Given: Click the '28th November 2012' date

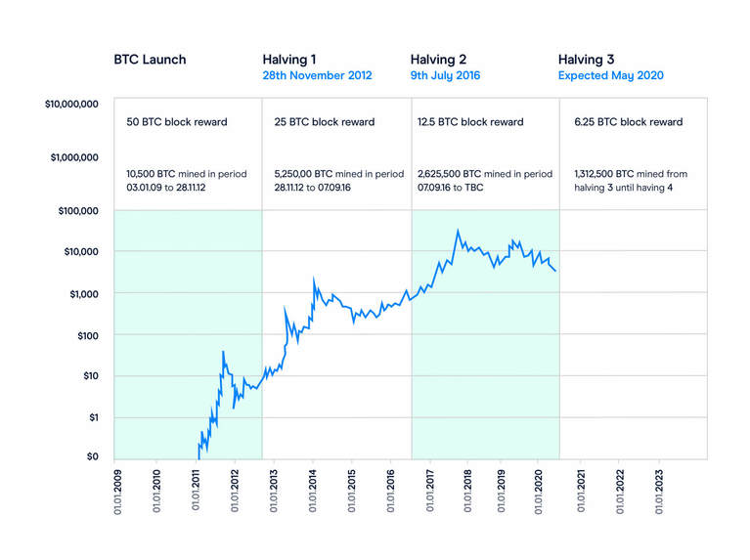Looking at the screenshot, I should click(317, 75).
